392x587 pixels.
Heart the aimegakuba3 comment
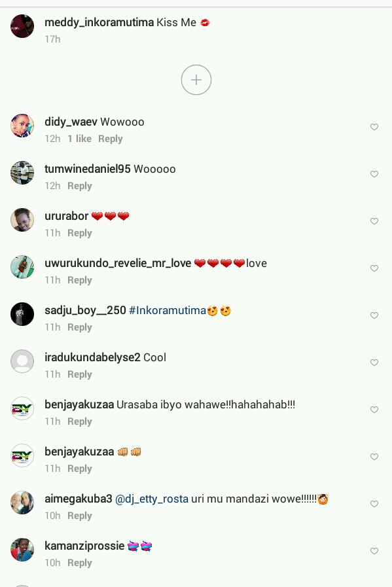tap(374, 504)
